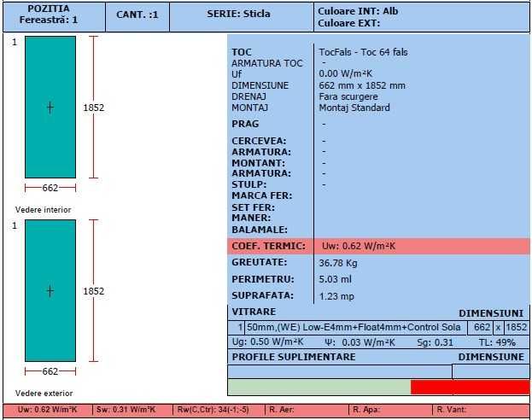Click the 'STULP:' label
532x420 pixels.
click(249, 184)
